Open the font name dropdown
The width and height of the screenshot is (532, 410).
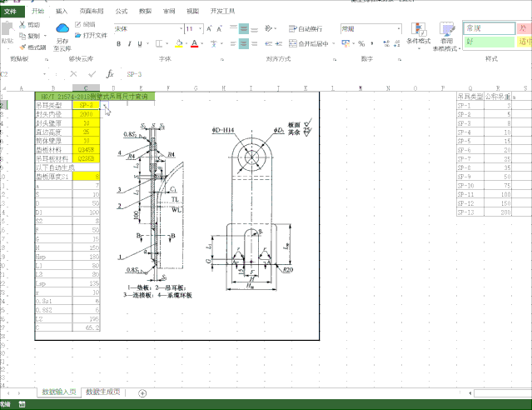pyautogui.click(x=179, y=28)
